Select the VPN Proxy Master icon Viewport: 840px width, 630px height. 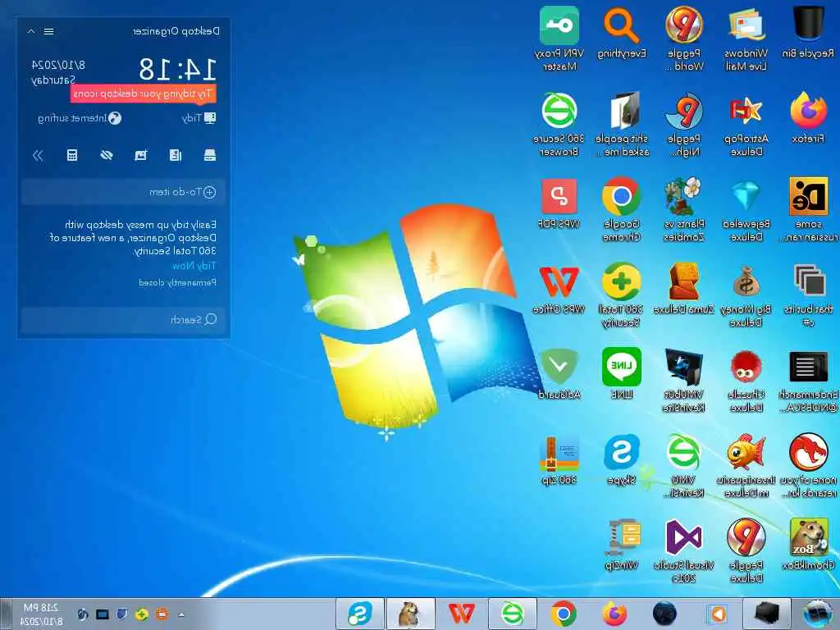click(559, 39)
